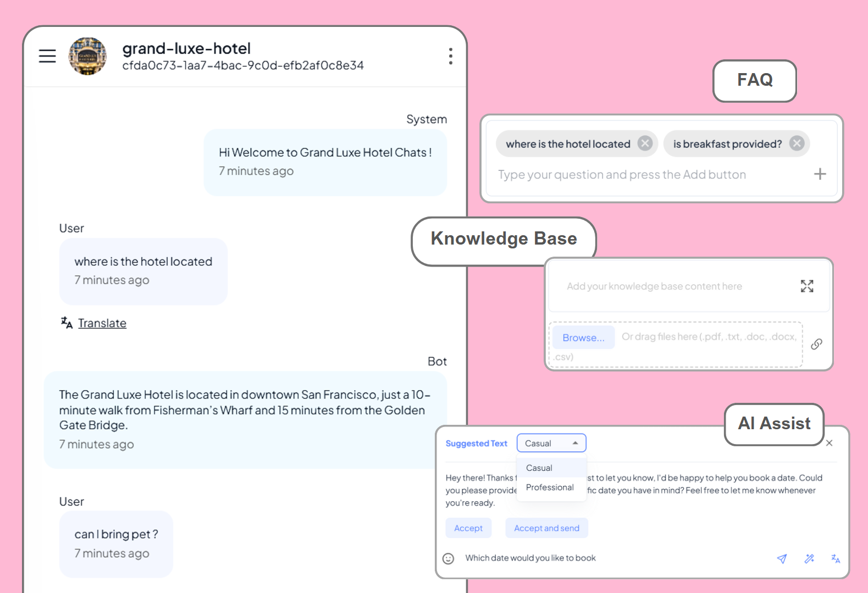Close the AI Assist suggestion panel
Image resolution: width=868 pixels, height=593 pixels.
pos(829,443)
